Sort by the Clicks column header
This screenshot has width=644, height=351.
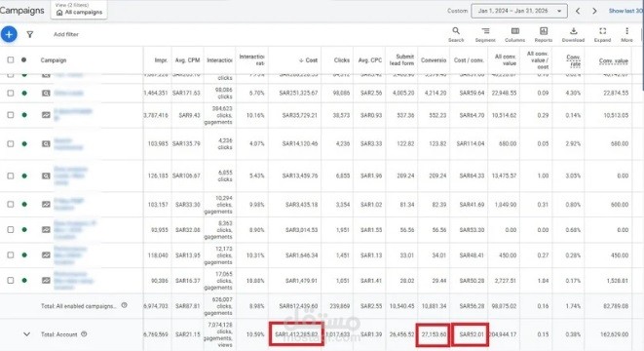coord(342,60)
